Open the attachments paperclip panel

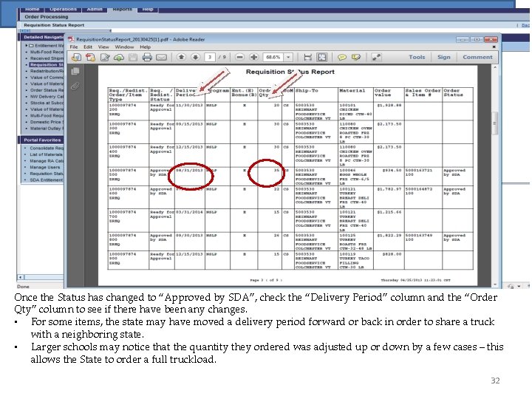(x=75, y=86)
